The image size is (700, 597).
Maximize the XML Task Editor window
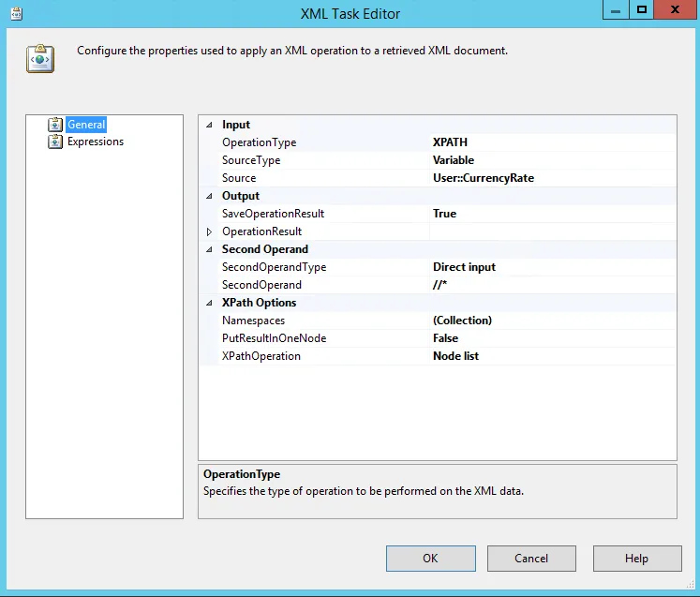coord(642,9)
